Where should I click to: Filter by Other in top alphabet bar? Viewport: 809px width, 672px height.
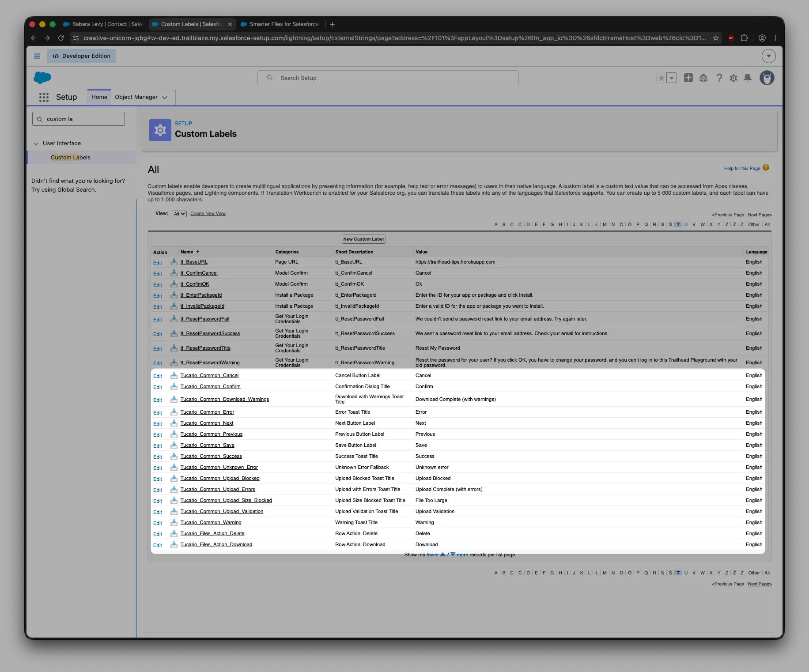(754, 225)
